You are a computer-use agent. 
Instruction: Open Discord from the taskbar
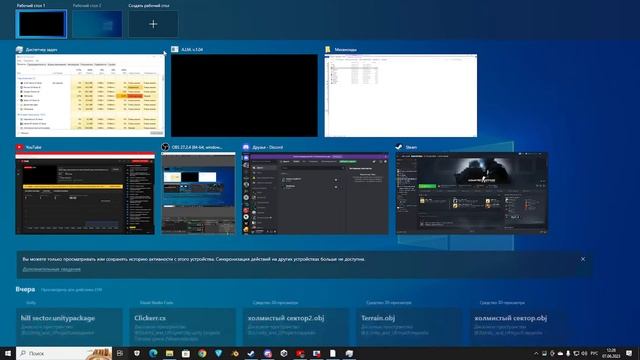267,353
